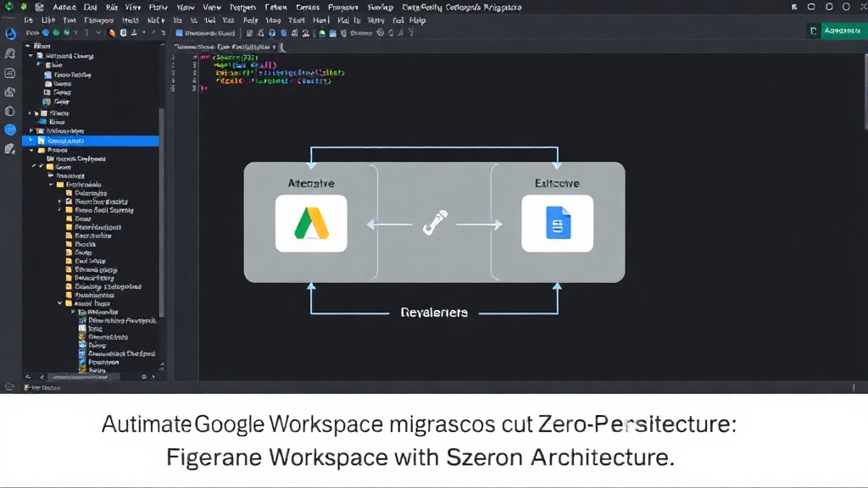Viewport: 868px width, 488px height.
Task: Select the solid blue circle sidebar icon
Action: pyautogui.click(x=10, y=130)
